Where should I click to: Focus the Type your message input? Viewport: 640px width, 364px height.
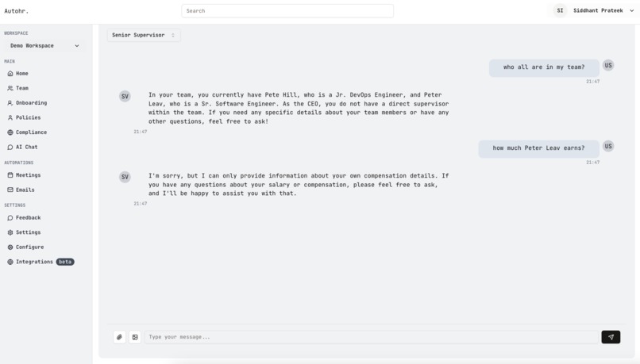pyautogui.click(x=371, y=337)
